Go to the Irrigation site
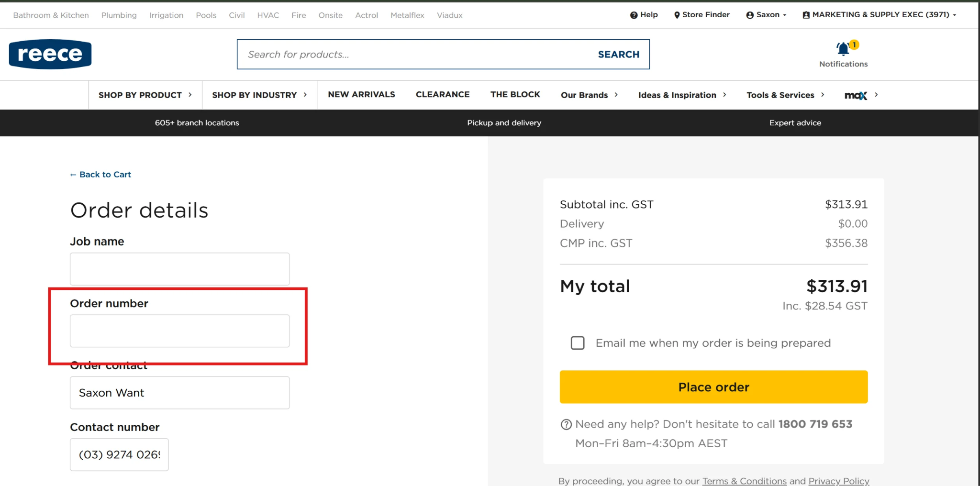The image size is (980, 486). 166,15
